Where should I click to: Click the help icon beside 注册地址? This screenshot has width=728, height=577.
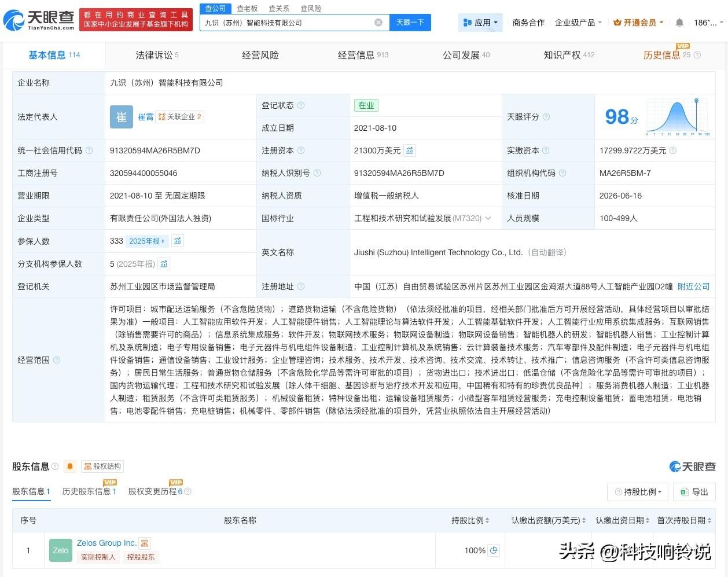pyautogui.click(x=301, y=286)
